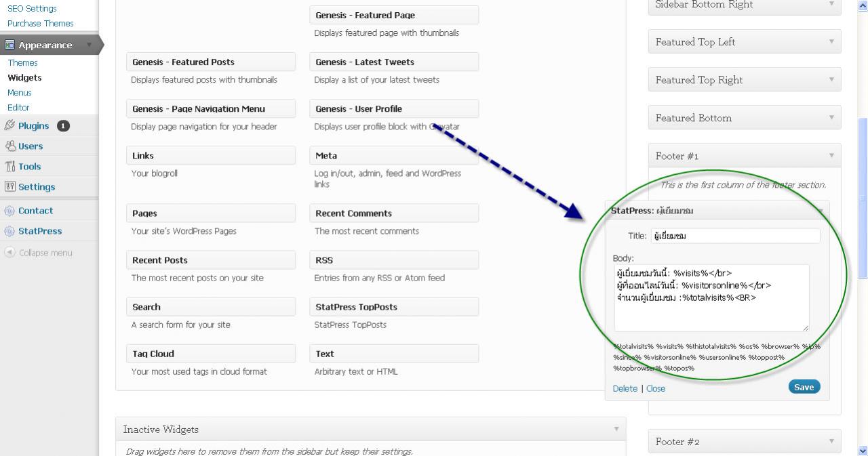Toggle the Inactive Widgets section arrow
The height and width of the screenshot is (456, 868).
coord(616,429)
